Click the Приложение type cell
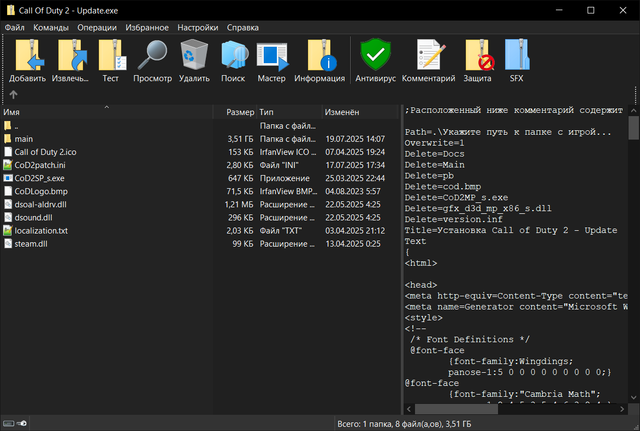Screen dimensions: 640x431 284,178
